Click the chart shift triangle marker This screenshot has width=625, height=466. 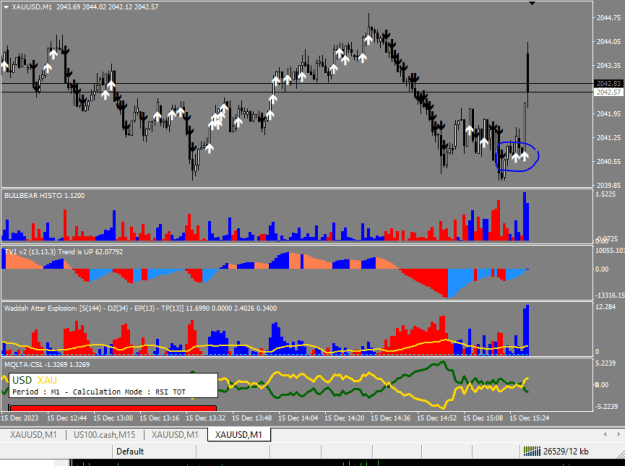click(532, 3)
